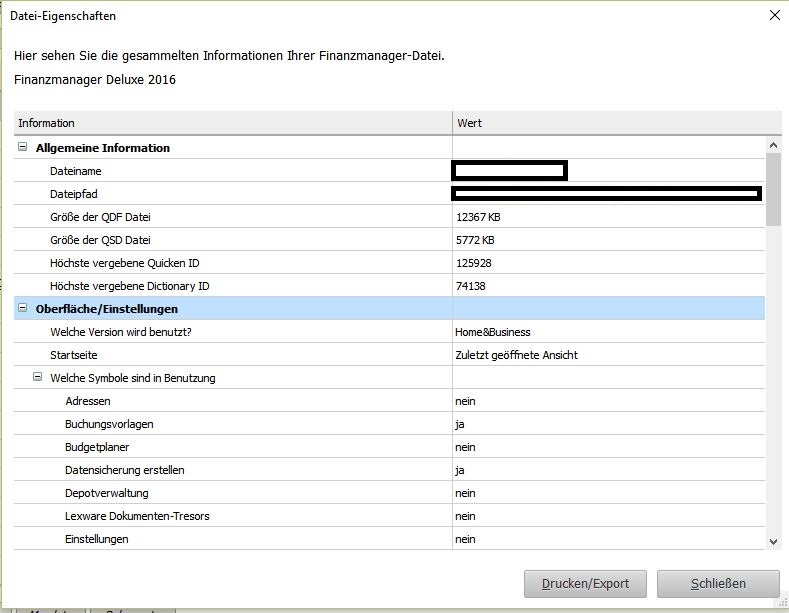Click the Drucken/Export button
This screenshot has height=613, width=789.
click(x=585, y=584)
